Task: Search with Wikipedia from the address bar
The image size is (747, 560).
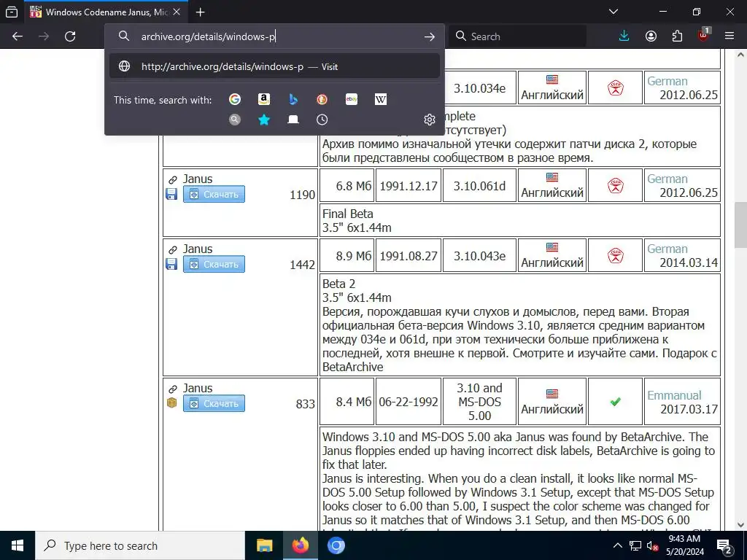Action: pos(381,99)
